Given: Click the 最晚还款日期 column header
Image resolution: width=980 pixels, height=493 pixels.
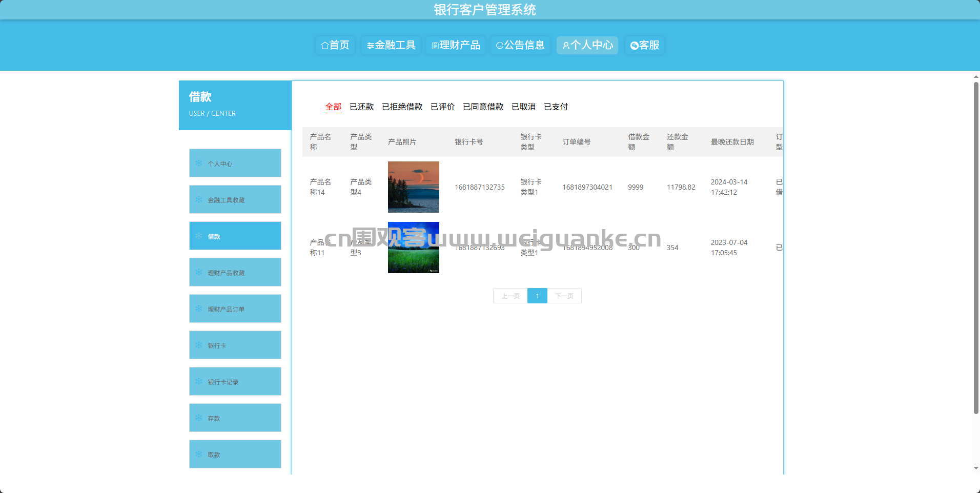Looking at the screenshot, I should coord(732,142).
